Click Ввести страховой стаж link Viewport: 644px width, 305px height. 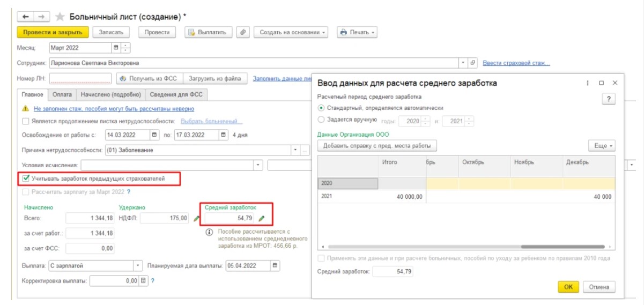point(516,63)
